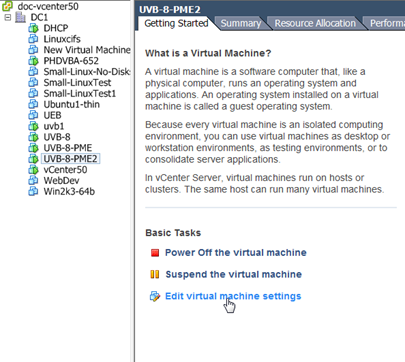Select WebDev in the inventory tree
405x362 pixels.
tap(61, 181)
